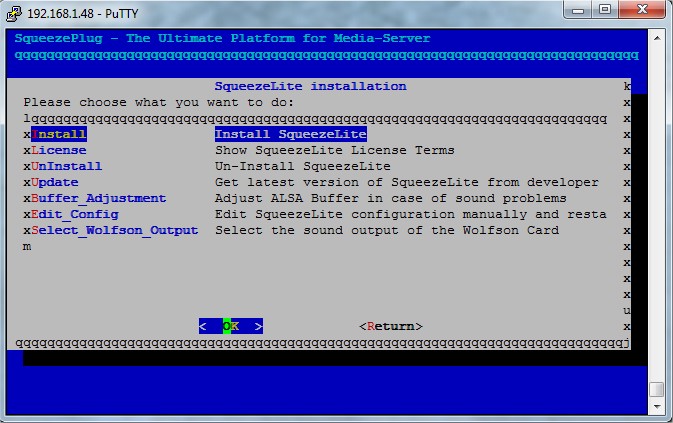673x423 pixels.
Task: Click the SqueezePlug header banner text
Action: click(222, 38)
